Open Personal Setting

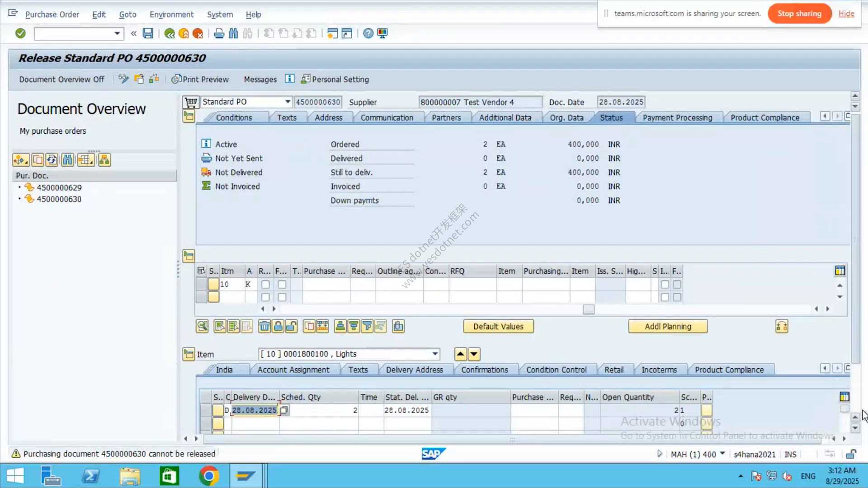(335, 79)
